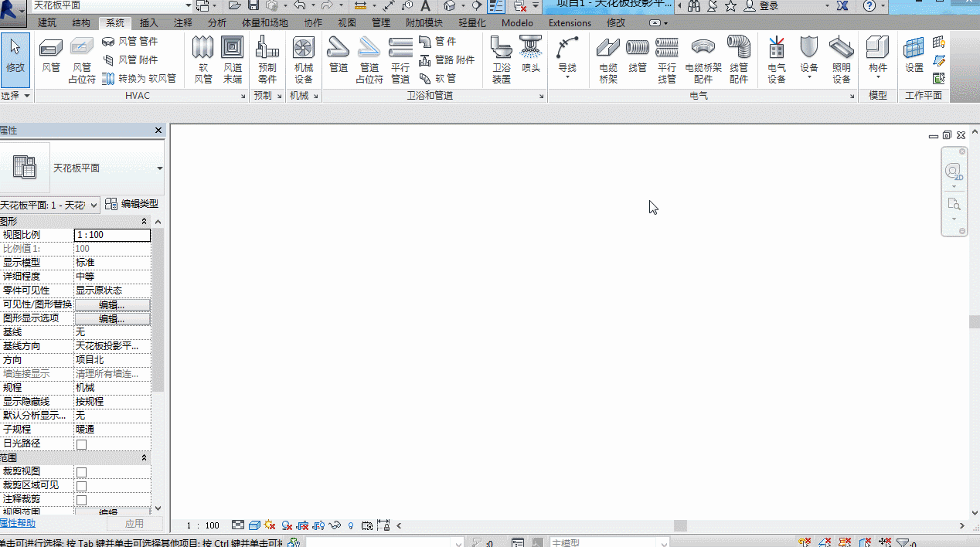The width and height of the screenshot is (980, 547).
Task: Collapse the 范围 properties section
Action: click(144, 458)
